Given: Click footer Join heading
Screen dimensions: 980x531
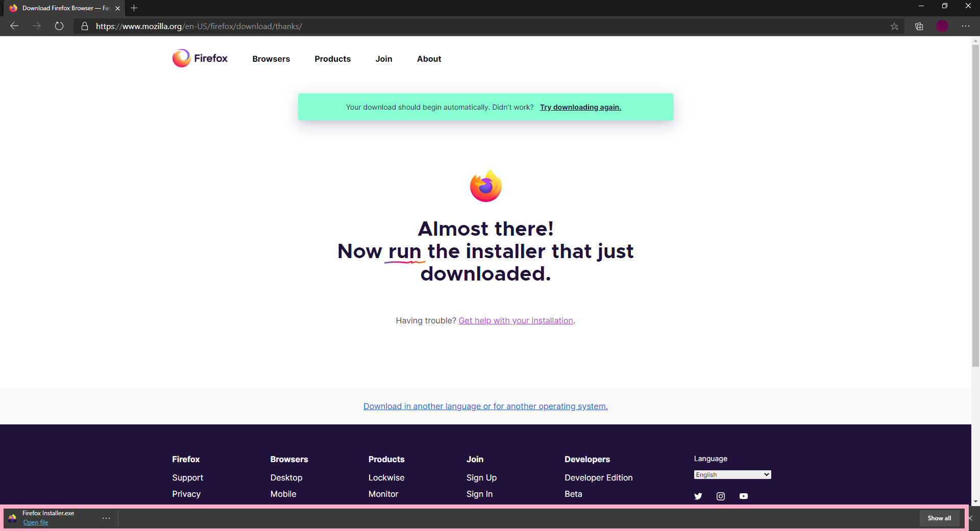Looking at the screenshot, I should [475, 459].
